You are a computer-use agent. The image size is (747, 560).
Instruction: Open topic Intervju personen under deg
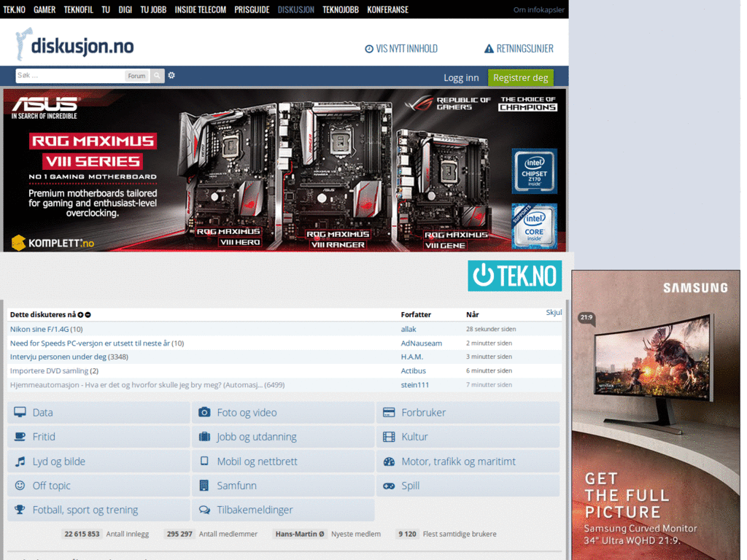[58, 357]
